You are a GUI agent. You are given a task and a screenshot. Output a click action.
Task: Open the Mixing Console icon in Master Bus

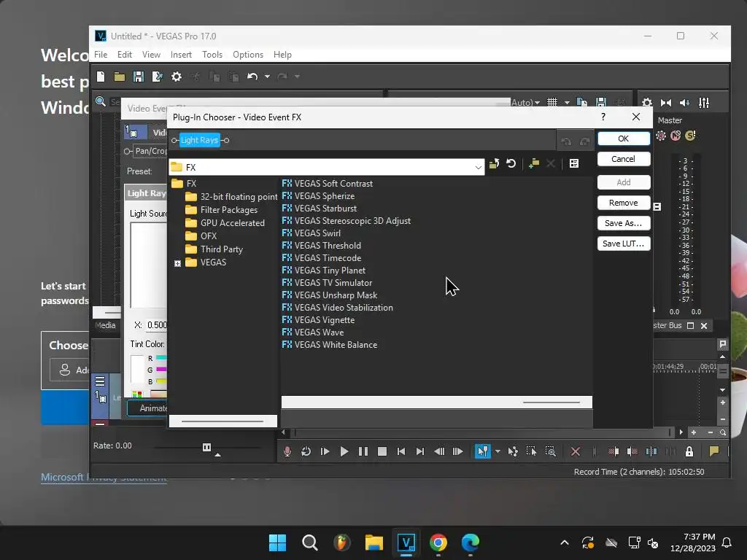(704, 103)
